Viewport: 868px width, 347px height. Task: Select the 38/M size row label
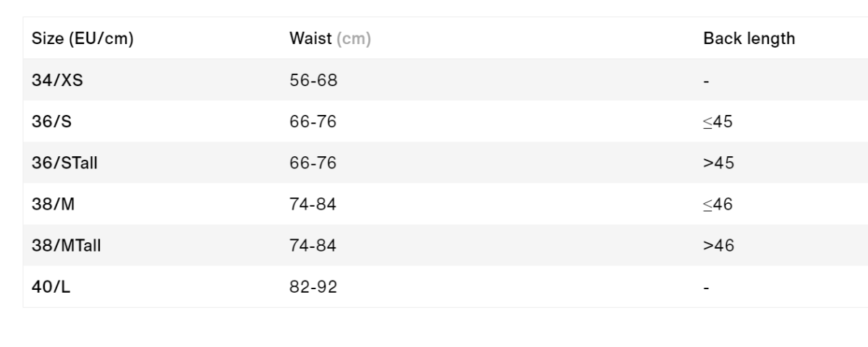coord(54,205)
